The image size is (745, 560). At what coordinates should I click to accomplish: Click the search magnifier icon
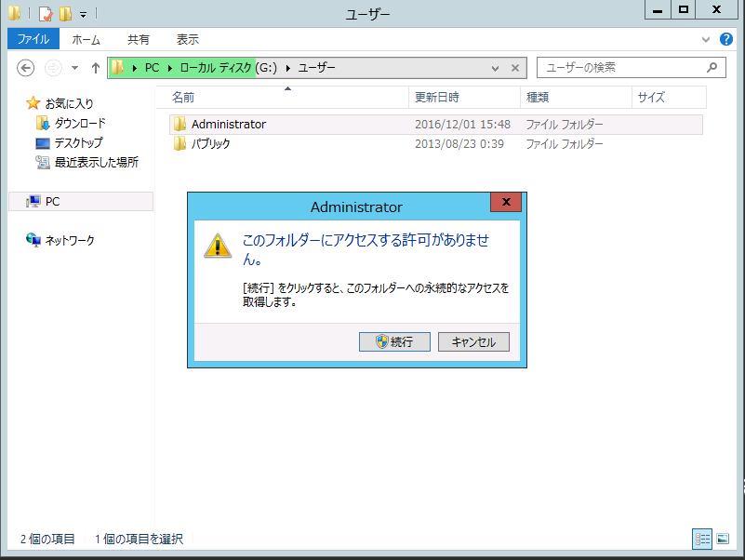pos(712,68)
